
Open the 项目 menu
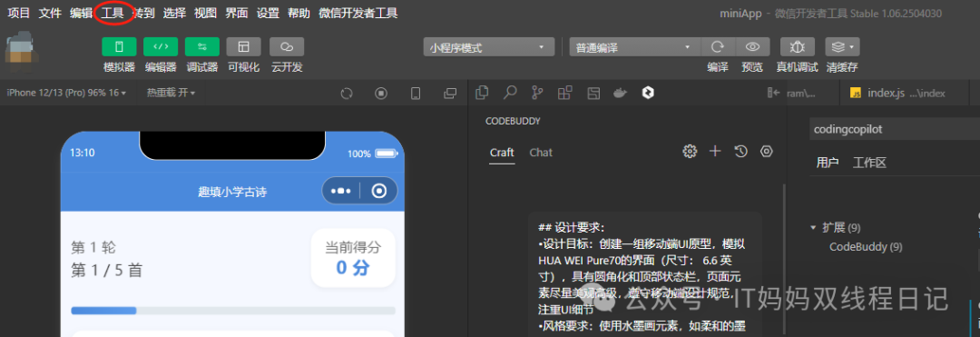pyautogui.click(x=18, y=13)
